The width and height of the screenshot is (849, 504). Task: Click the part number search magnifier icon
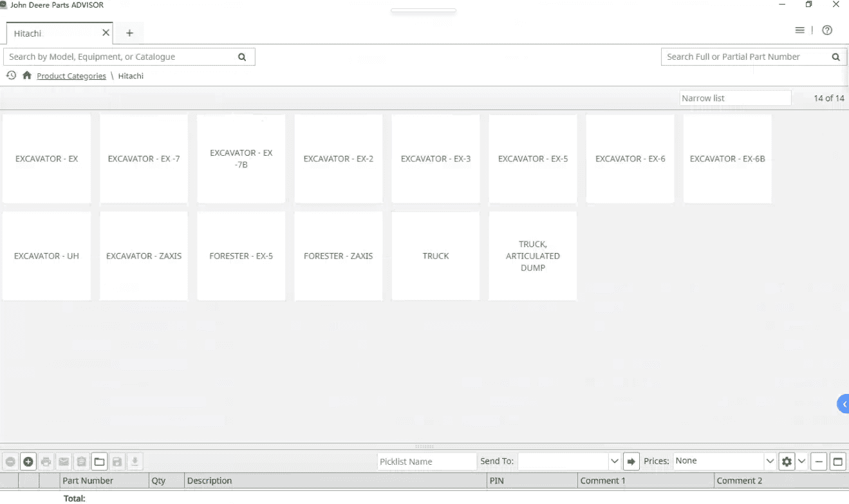tap(835, 57)
